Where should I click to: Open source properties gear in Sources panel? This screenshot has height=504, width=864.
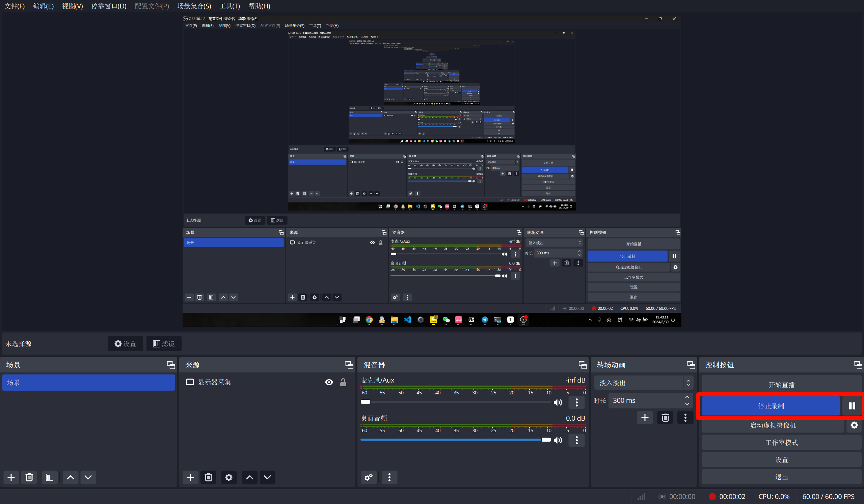coord(229,477)
